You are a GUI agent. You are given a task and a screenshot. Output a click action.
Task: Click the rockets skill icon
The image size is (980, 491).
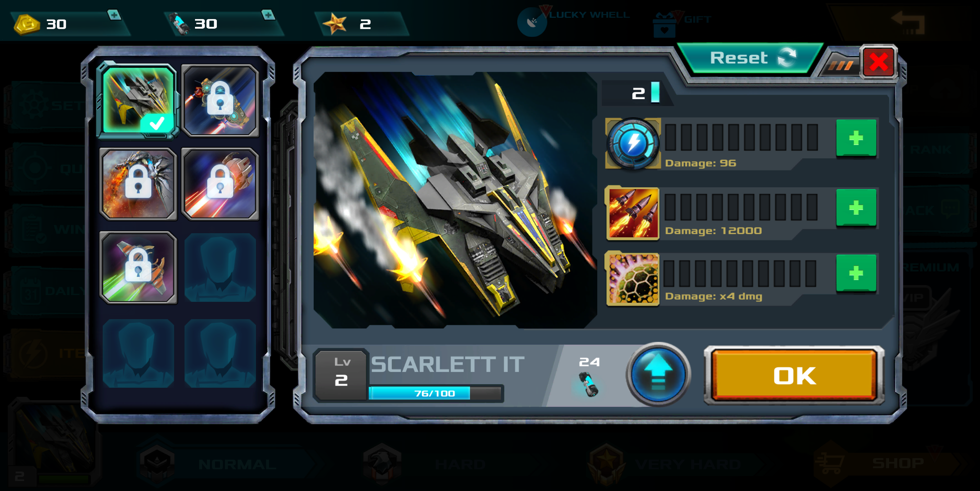tap(633, 213)
